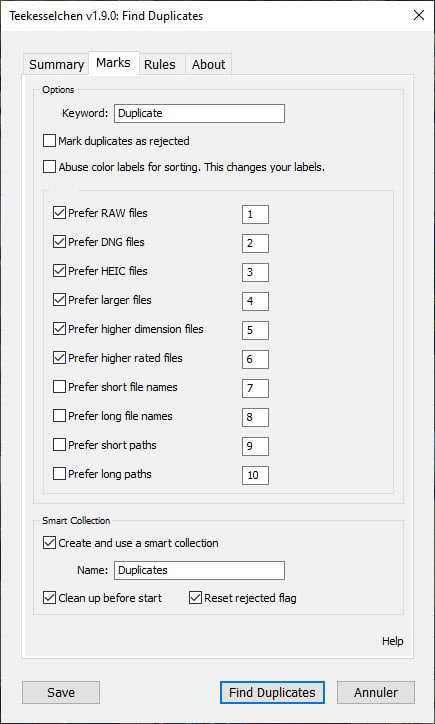Viewport: 435px width, 724px height.
Task: Click the Find Duplicates button
Action: coord(272,692)
